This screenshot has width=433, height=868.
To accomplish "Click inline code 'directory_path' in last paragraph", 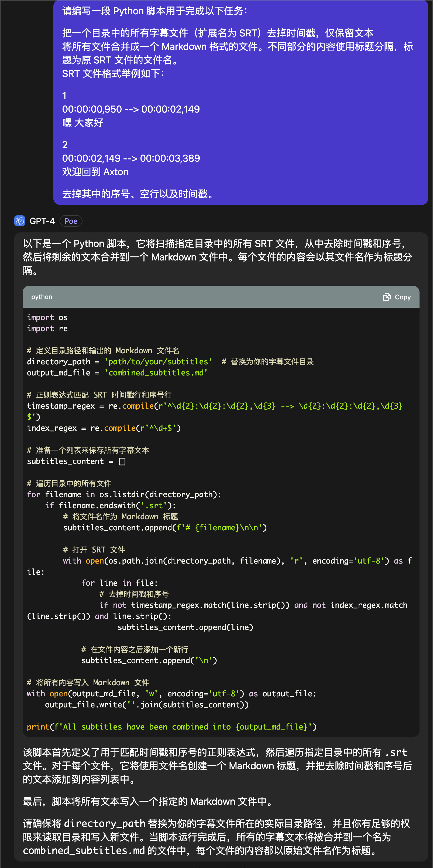I will [x=104, y=823].
